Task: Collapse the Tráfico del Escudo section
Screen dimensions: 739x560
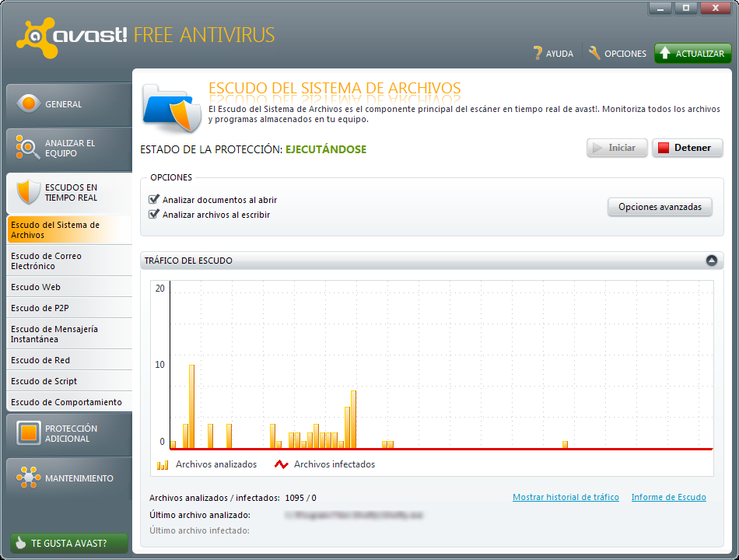Action: pos(712,261)
